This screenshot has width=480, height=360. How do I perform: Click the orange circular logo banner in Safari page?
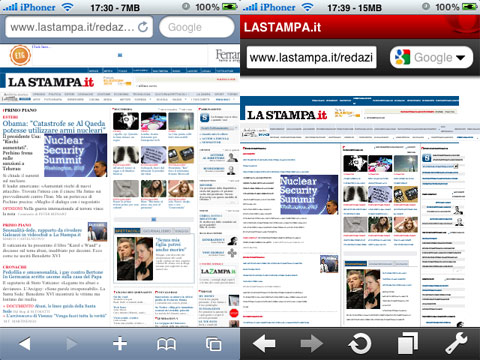[x=20, y=55]
